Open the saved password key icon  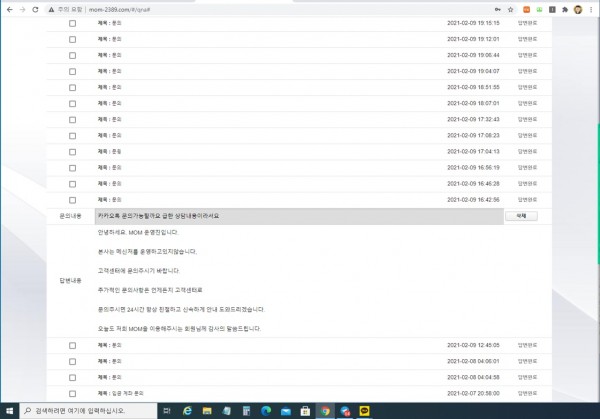tap(497, 10)
